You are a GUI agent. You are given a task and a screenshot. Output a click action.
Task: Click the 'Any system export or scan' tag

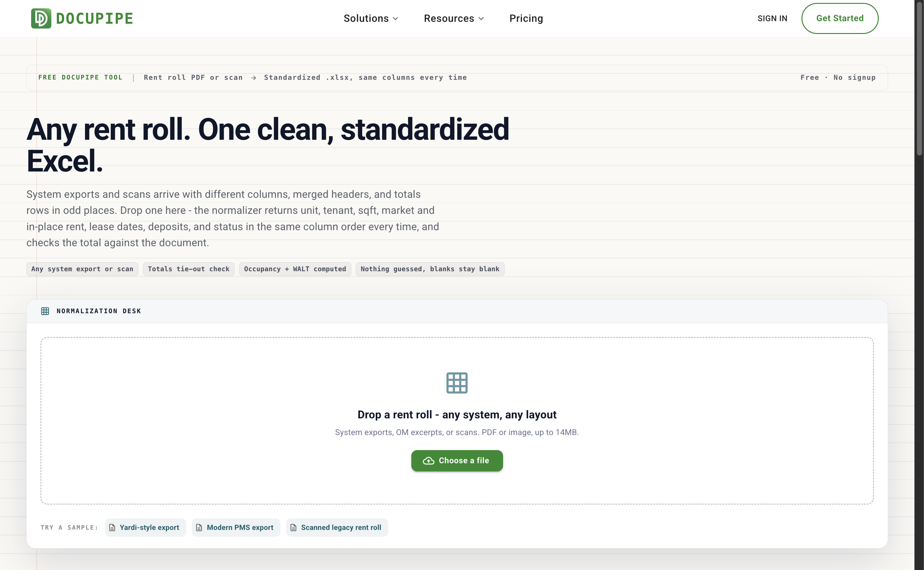[82, 269]
